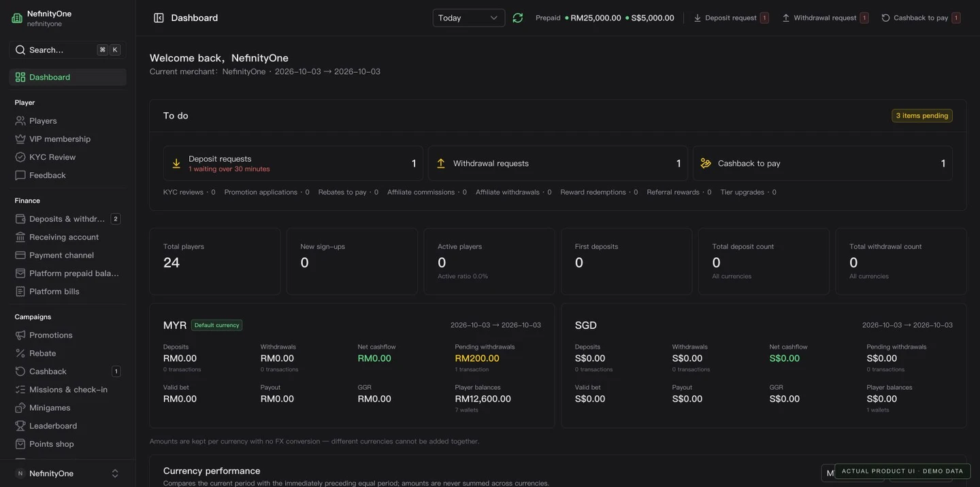Click the deposit down-arrow icon in To do
Image resolution: width=980 pixels, height=487 pixels.
(176, 163)
